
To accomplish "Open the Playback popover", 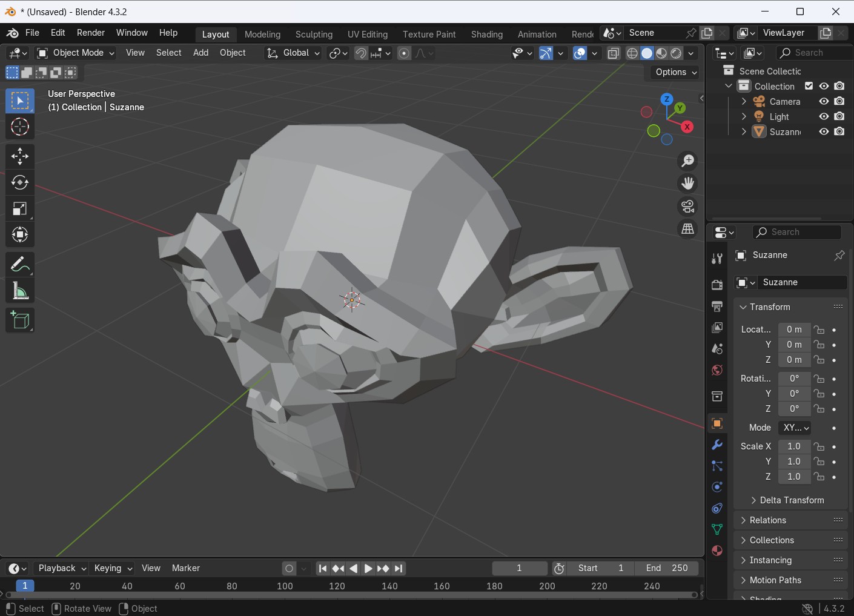I will click(62, 568).
